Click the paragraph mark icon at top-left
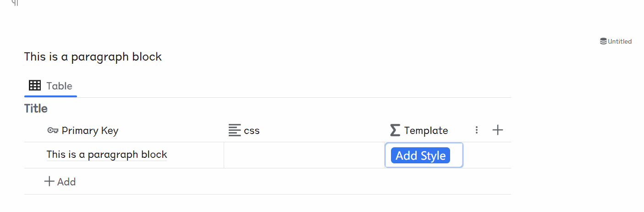 (x=15, y=3)
